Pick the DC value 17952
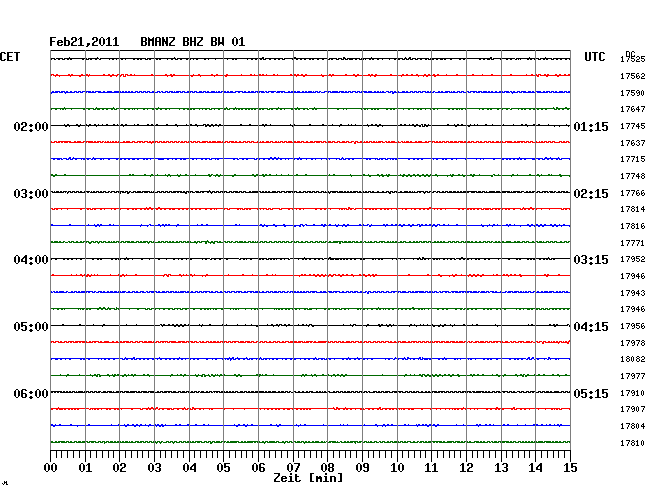The height and width of the screenshot is (494, 650). tap(633, 259)
